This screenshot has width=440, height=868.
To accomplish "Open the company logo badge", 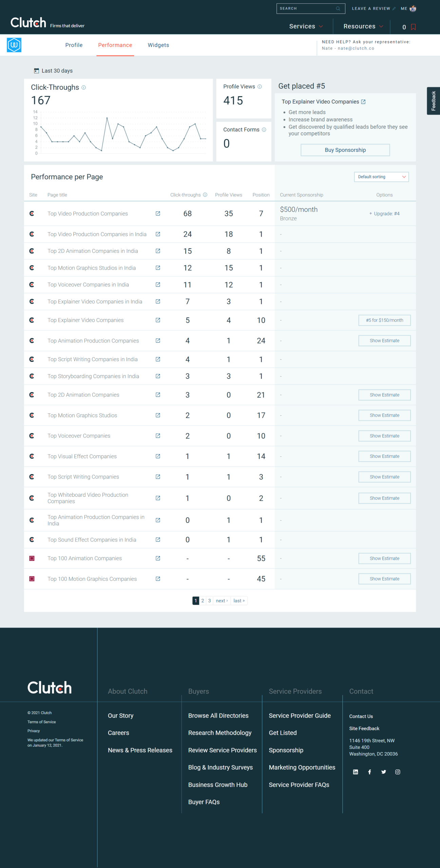I will (x=14, y=45).
